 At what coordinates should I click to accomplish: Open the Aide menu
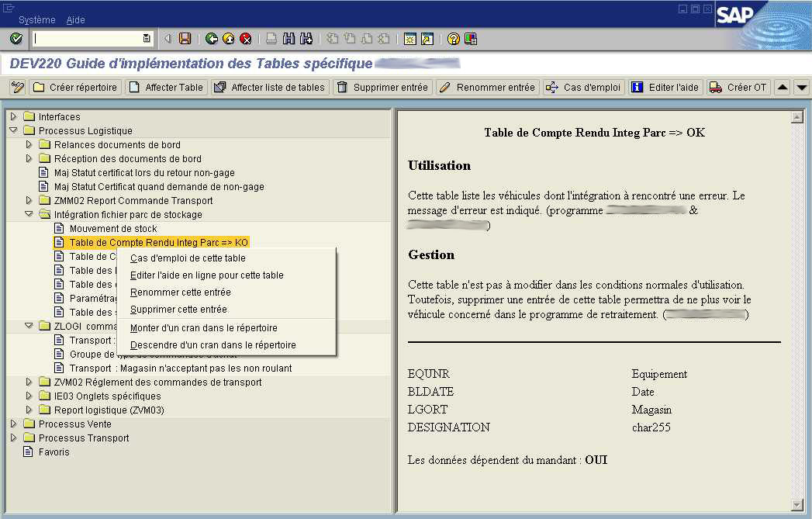tap(75, 20)
